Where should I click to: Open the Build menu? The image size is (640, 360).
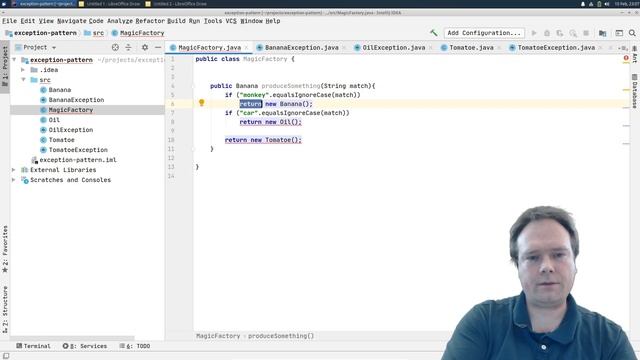176,21
